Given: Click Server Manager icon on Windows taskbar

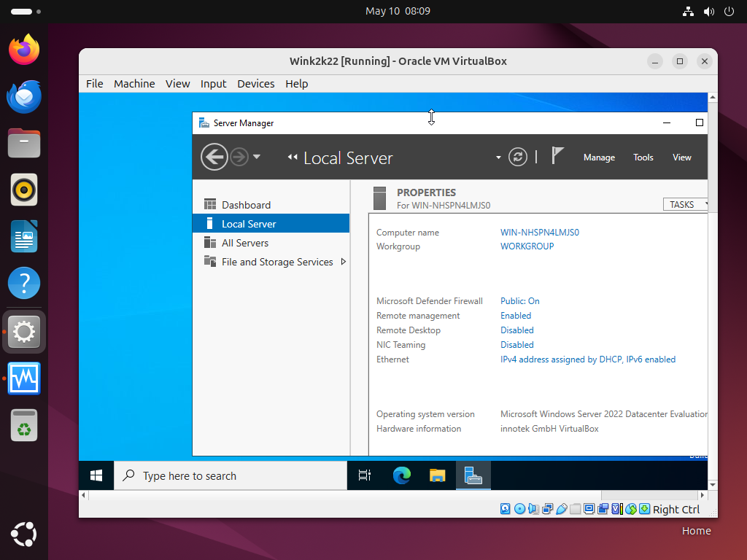Looking at the screenshot, I should 473,475.
